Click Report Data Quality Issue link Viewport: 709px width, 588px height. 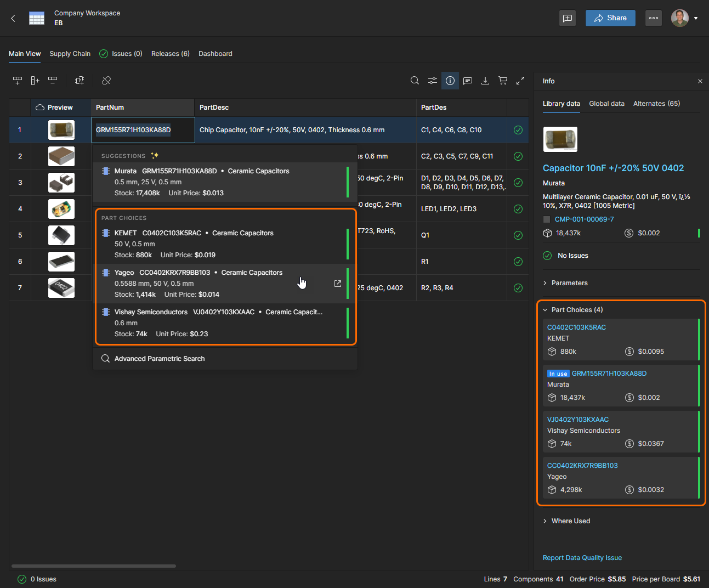582,558
